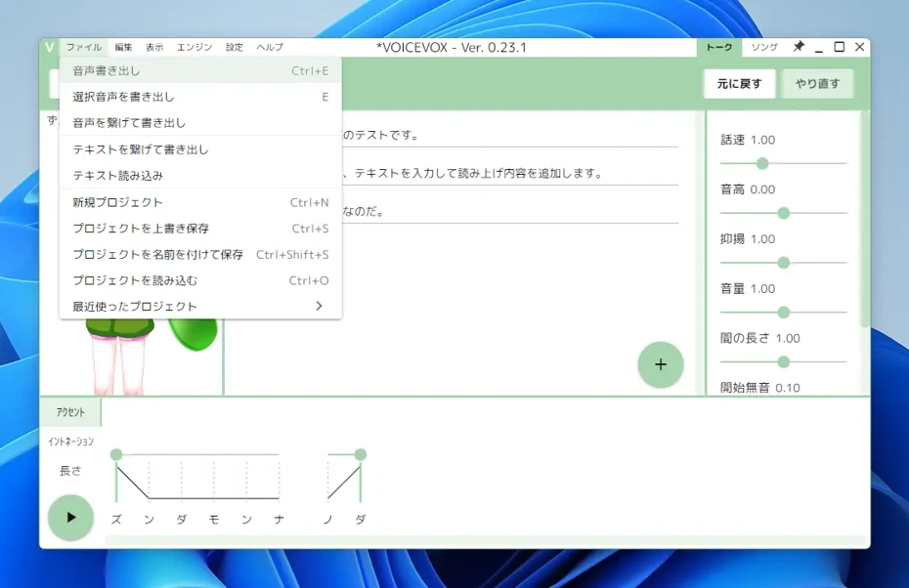Viewport: 909px width, 588px height.
Task: Click the accent panel horizontal scrollbar
Action: 486,540
